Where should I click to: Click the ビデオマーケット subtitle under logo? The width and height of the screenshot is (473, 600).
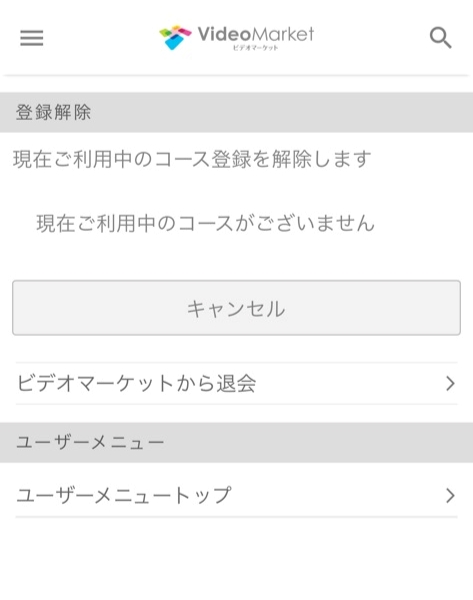(255, 48)
